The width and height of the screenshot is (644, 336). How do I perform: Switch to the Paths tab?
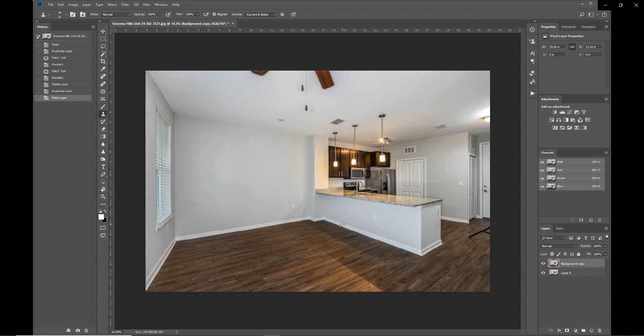[559, 228]
